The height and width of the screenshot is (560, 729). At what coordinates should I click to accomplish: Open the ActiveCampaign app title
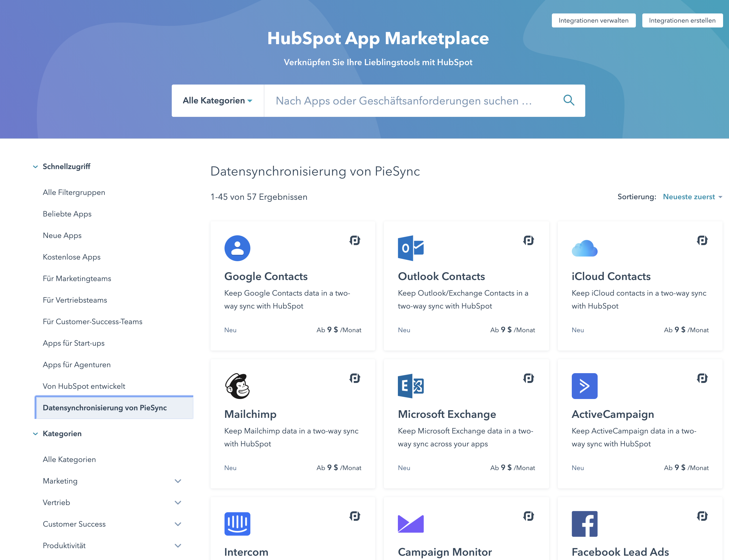(x=613, y=414)
